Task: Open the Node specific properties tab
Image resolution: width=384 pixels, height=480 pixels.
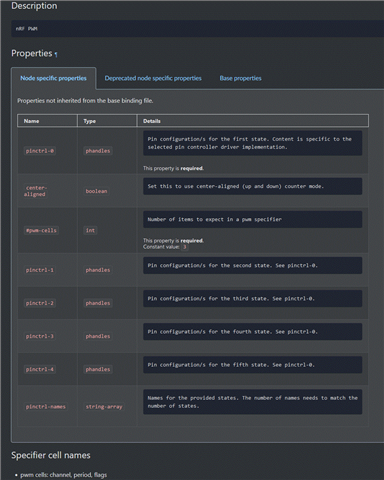Action: pyautogui.click(x=53, y=78)
